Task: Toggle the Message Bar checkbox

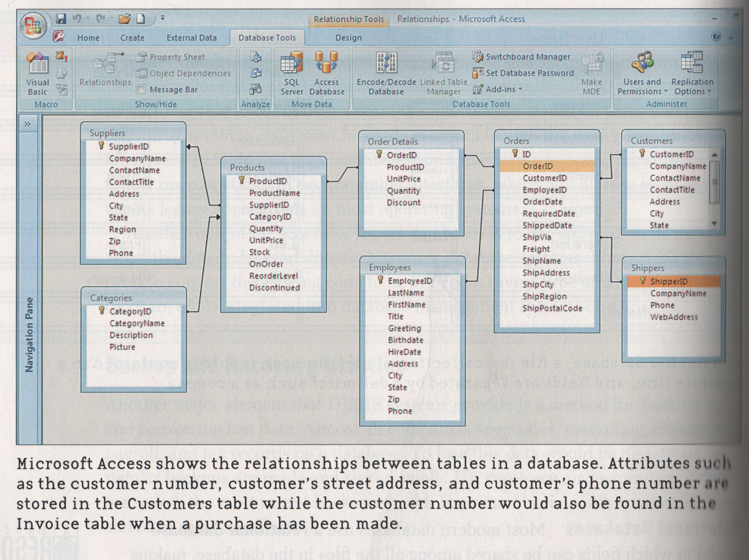Action: tap(141, 89)
